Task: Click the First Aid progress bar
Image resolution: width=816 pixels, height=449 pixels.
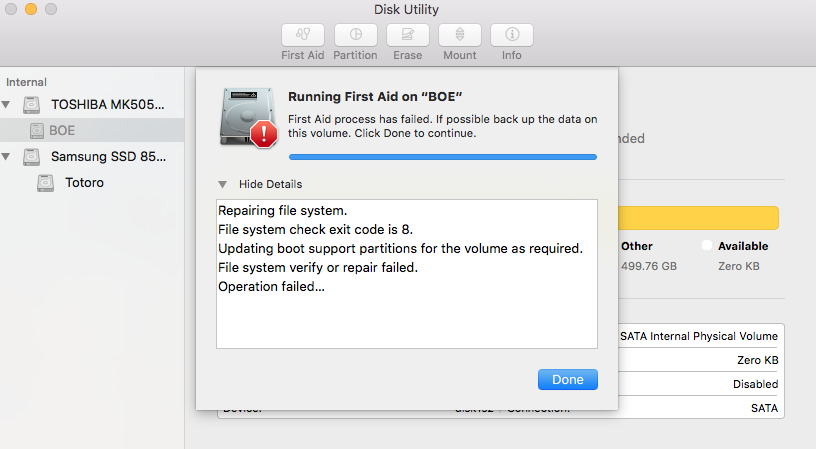Action: coord(442,157)
